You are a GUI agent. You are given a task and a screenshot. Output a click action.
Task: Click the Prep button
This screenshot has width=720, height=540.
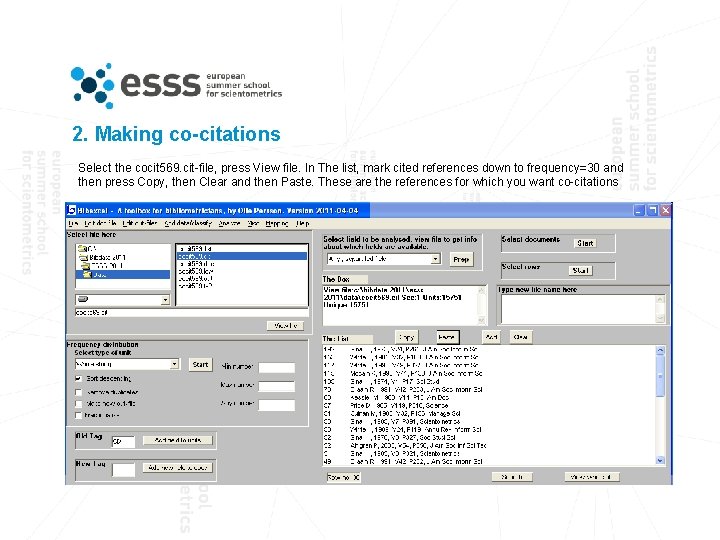pos(461,259)
